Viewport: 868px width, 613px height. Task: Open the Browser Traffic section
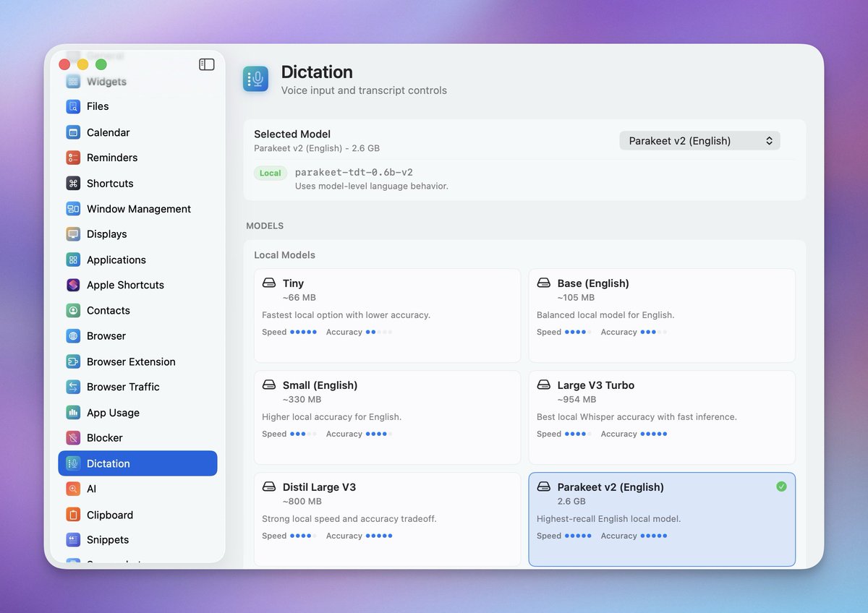tap(137, 387)
